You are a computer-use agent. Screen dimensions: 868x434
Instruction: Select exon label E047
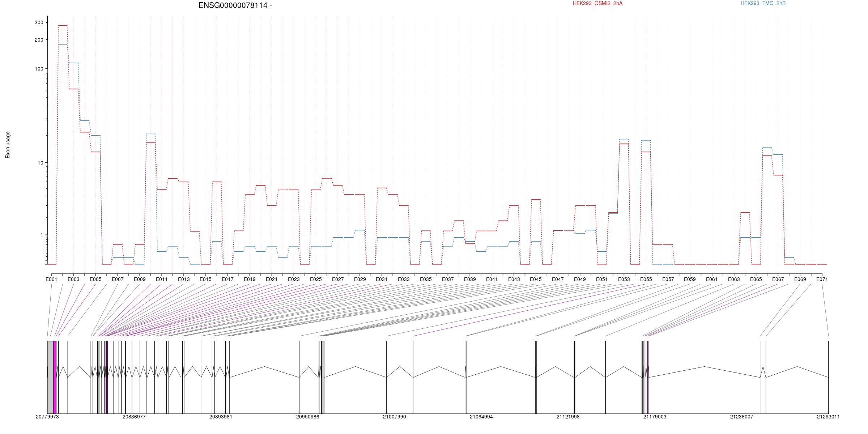coord(558,279)
